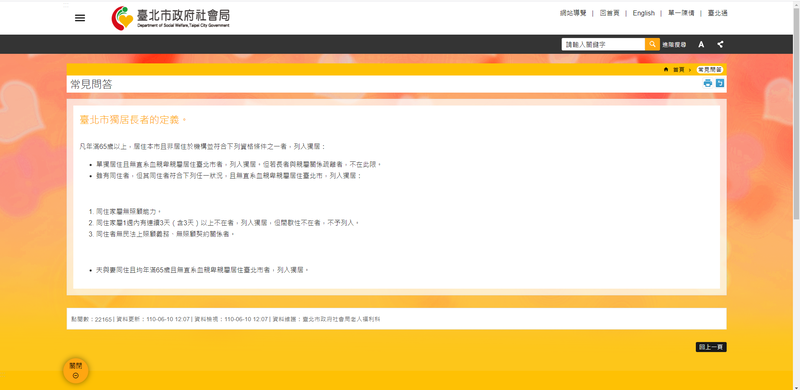Open the 網站導覽 sitemap link
800x390 pixels.
(573, 13)
